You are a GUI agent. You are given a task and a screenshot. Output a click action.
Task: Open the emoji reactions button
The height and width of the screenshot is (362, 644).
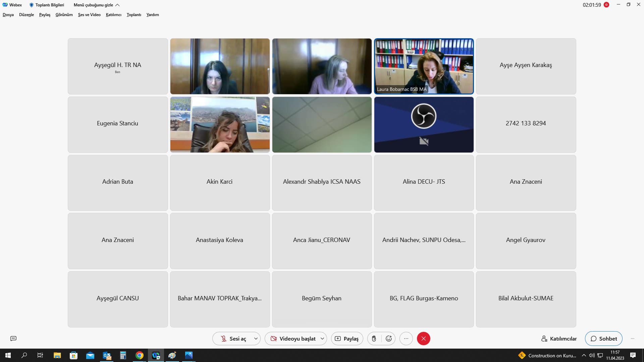pos(389,339)
